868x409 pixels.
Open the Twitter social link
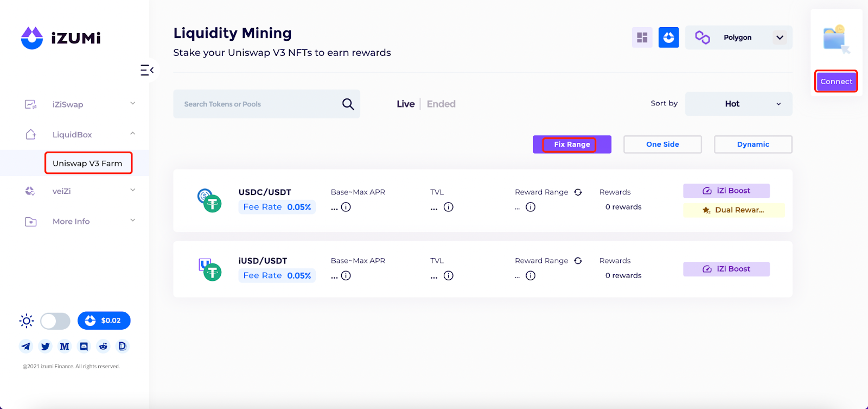(46, 347)
